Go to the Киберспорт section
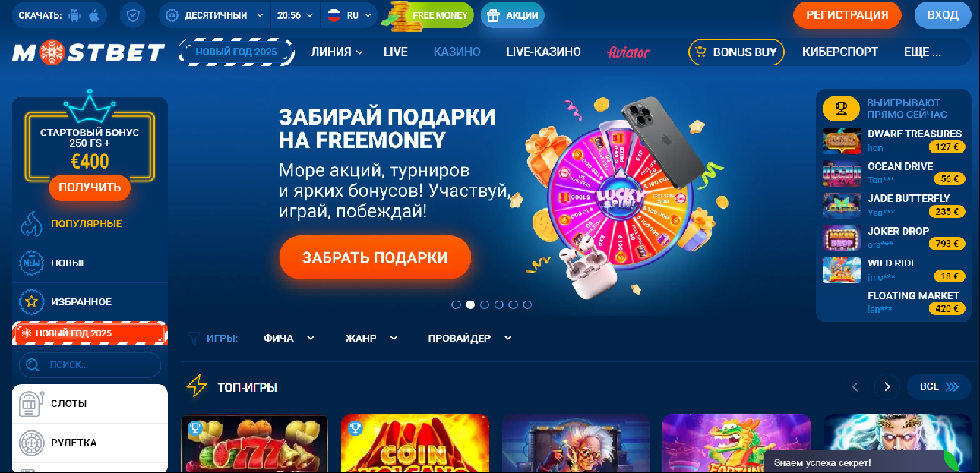This screenshot has height=473, width=980. 840,52
